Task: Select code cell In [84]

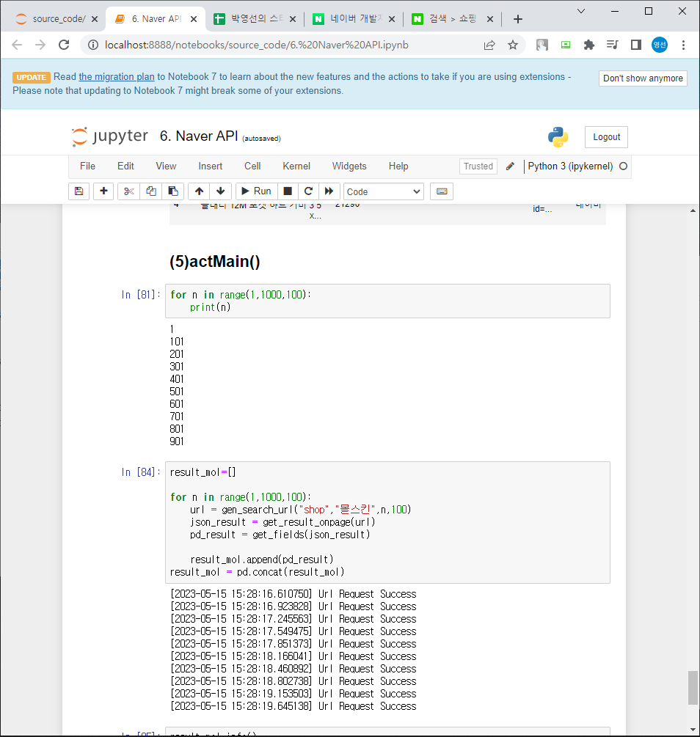Action: click(387, 522)
